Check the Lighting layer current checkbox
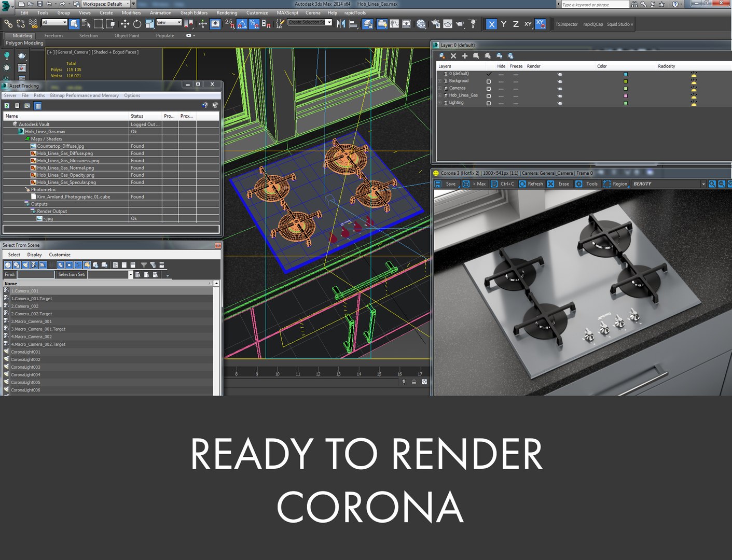732x560 pixels. tap(489, 103)
